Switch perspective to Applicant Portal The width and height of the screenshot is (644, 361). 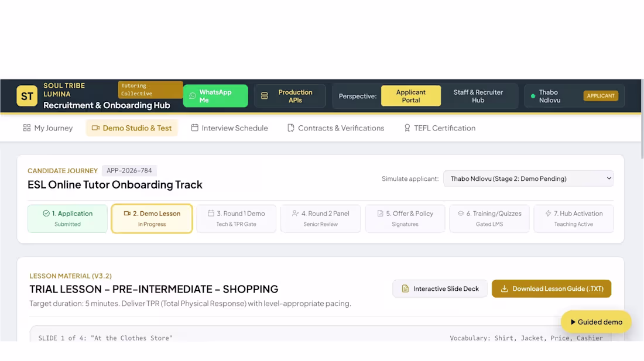(x=411, y=96)
